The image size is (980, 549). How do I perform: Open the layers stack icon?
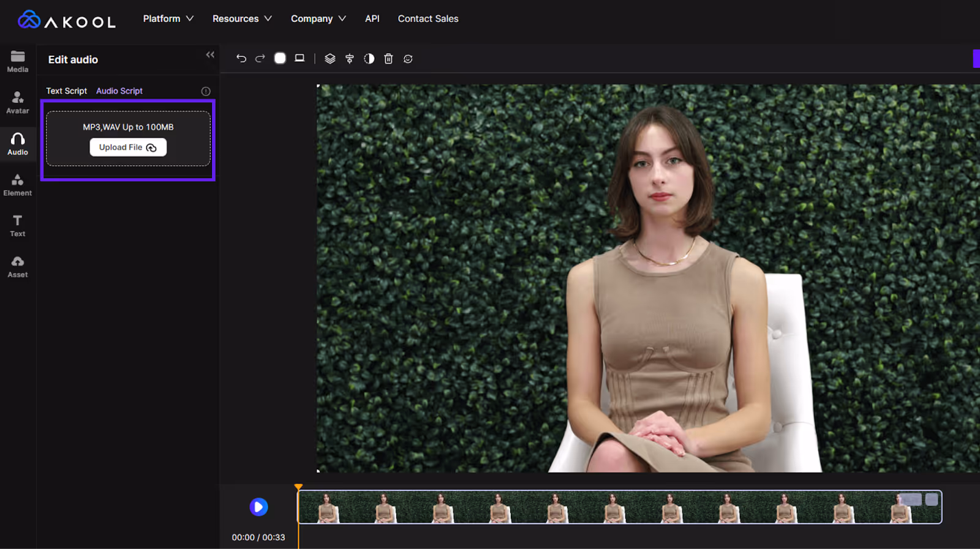(330, 59)
